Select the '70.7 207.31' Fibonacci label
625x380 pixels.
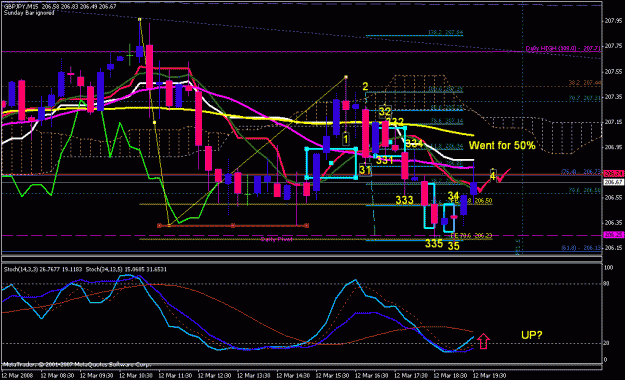click(585, 98)
